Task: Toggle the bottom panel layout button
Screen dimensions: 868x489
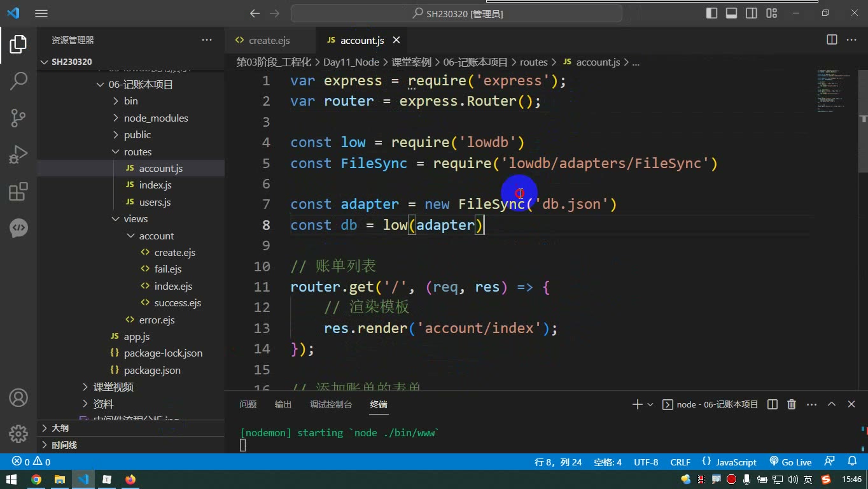Action: [732, 13]
